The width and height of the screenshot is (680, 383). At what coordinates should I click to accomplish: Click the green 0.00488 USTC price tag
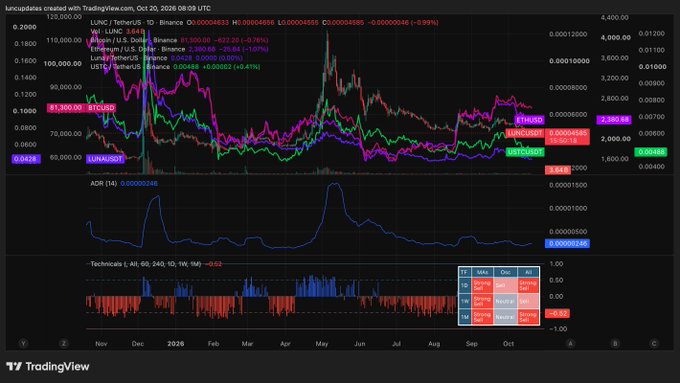(x=651, y=152)
